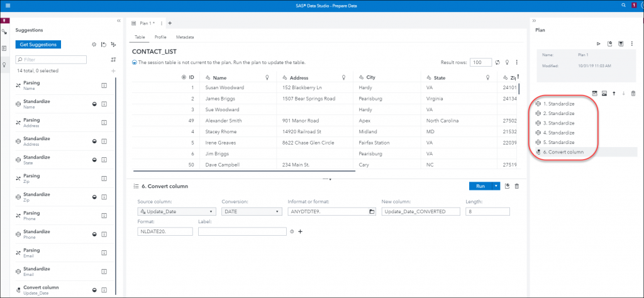Add a new plan tab with plus icon
Image resolution: width=644 pixels, height=298 pixels.
click(x=170, y=23)
